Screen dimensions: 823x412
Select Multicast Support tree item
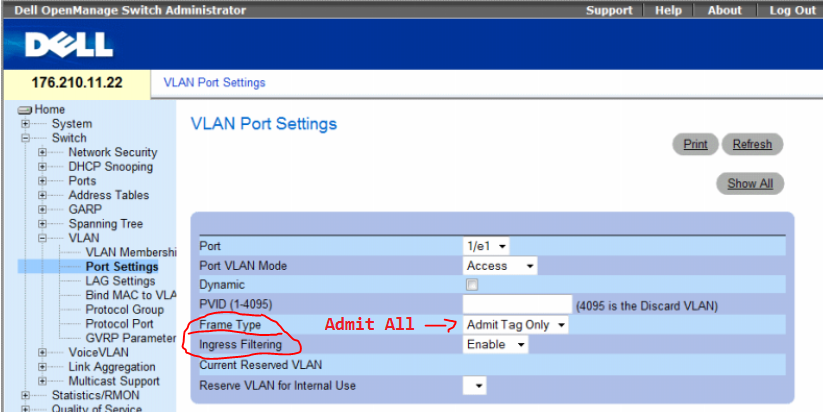pyautogui.click(x=114, y=381)
